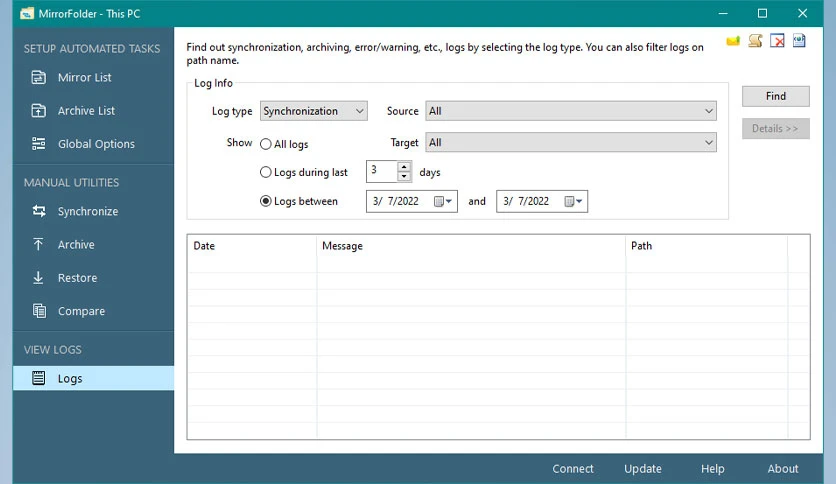Open About from the bottom bar
This screenshot has height=484, width=836.
point(783,469)
